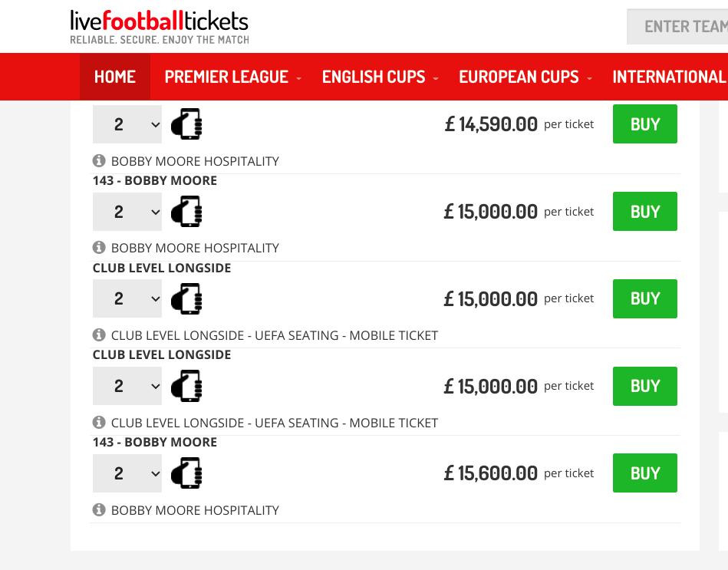Click the £14,590.00 price text

click(x=491, y=124)
